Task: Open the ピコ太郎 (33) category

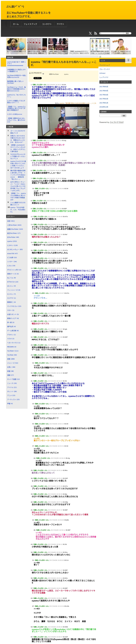Action: [x=12, y=257]
